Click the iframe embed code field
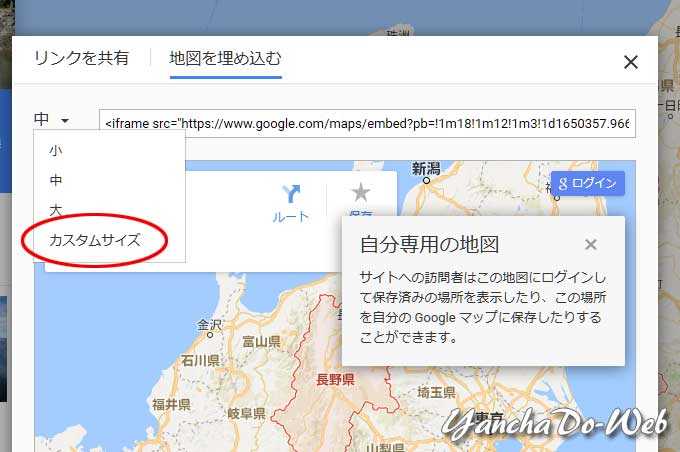 click(367, 123)
